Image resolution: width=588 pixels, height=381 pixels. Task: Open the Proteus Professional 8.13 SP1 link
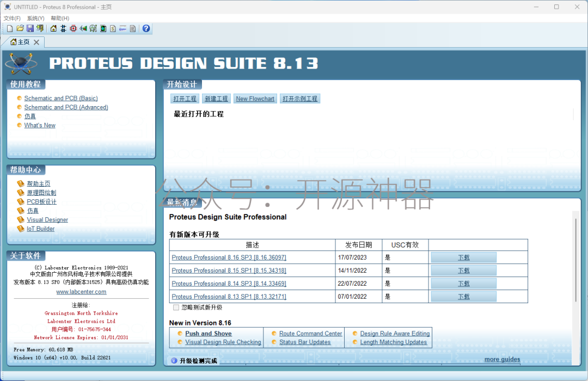(229, 297)
